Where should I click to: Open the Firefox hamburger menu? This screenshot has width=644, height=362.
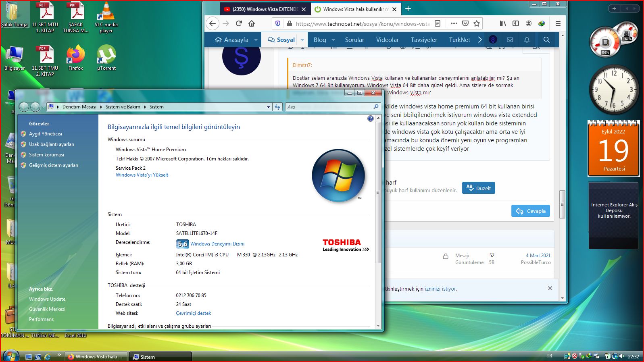[x=558, y=24]
